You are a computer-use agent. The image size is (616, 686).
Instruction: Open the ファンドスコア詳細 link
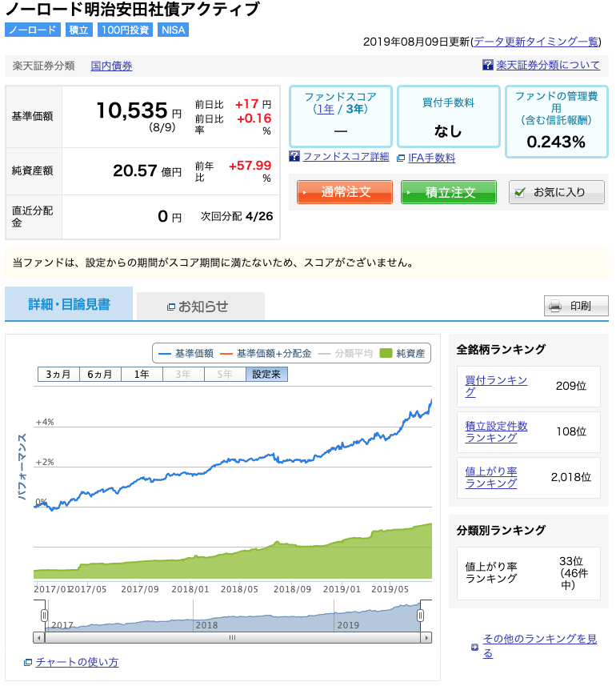pos(346,157)
